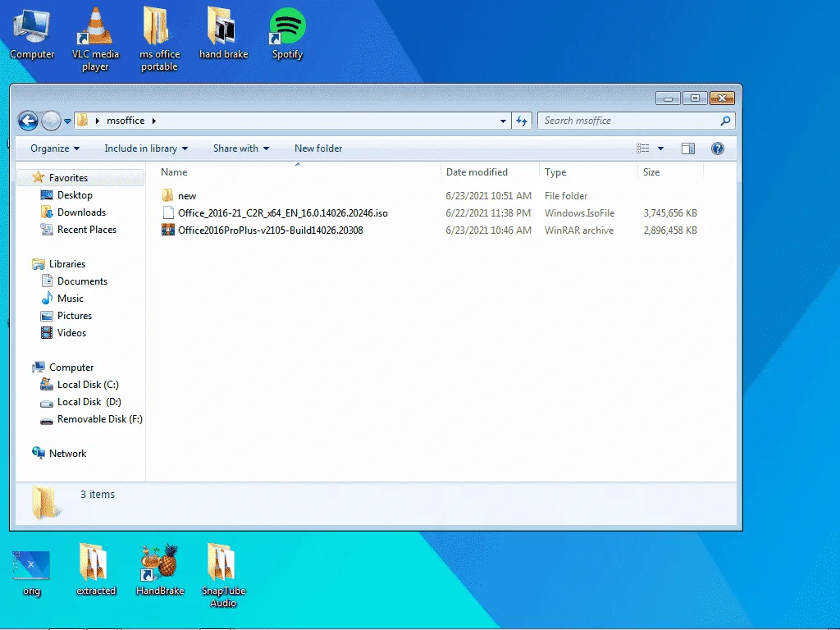Open the Pictures library
The image size is (840, 630).
[75, 316]
